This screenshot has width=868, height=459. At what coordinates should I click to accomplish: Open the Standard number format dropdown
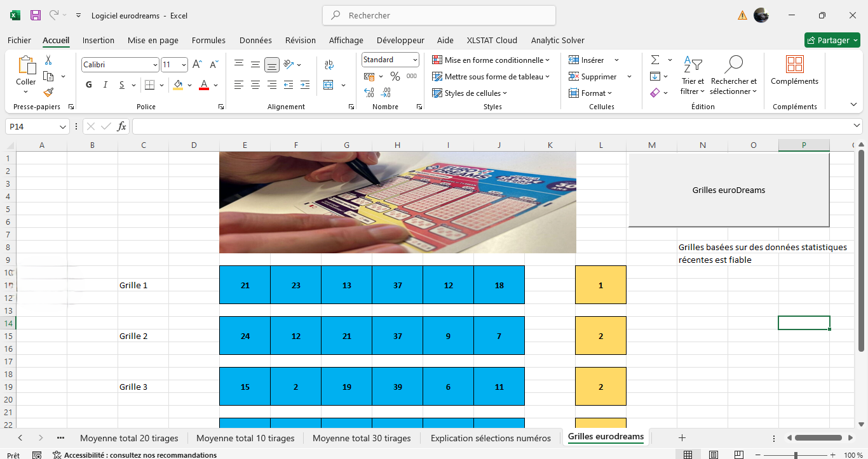coord(415,60)
